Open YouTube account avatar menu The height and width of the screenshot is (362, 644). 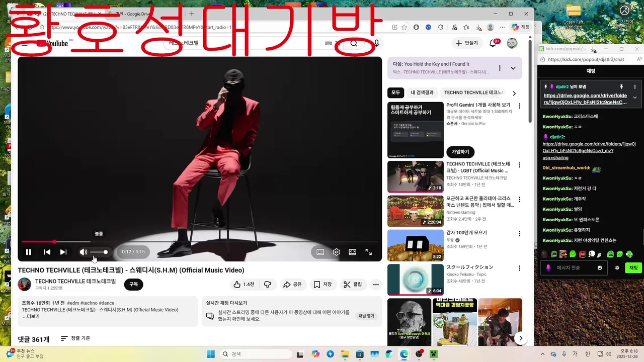tap(512, 43)
